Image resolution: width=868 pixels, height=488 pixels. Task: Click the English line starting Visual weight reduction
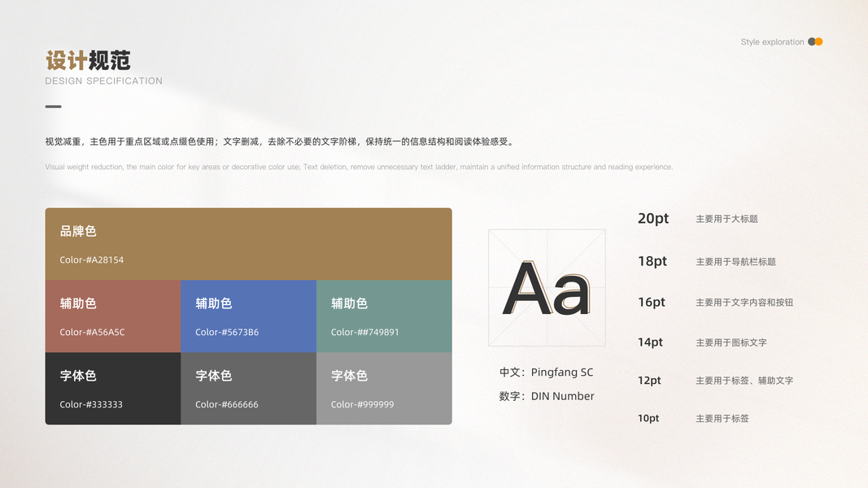360,167
